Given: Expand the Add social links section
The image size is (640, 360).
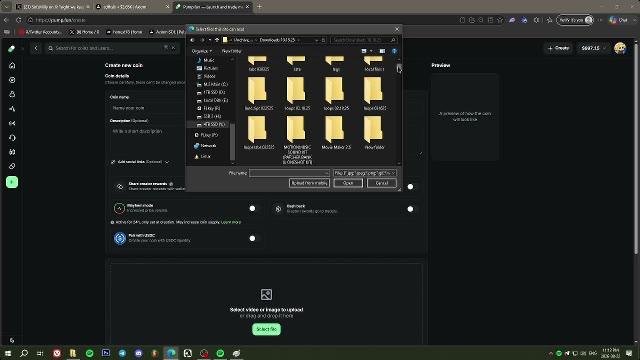Looking at the screenshot, I should pos(141,162).
